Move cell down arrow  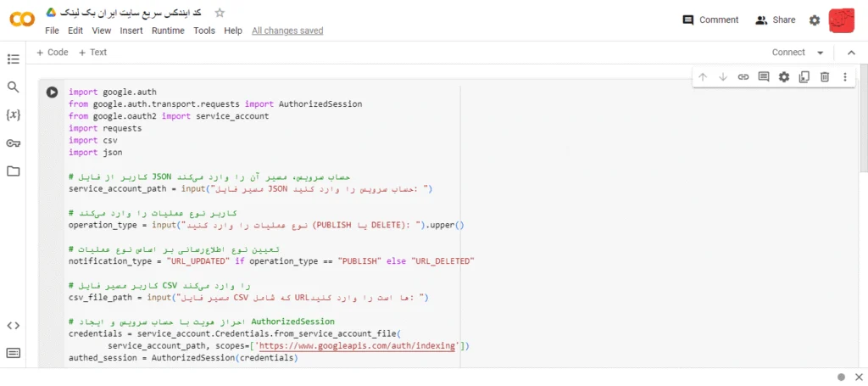point(723,77)
